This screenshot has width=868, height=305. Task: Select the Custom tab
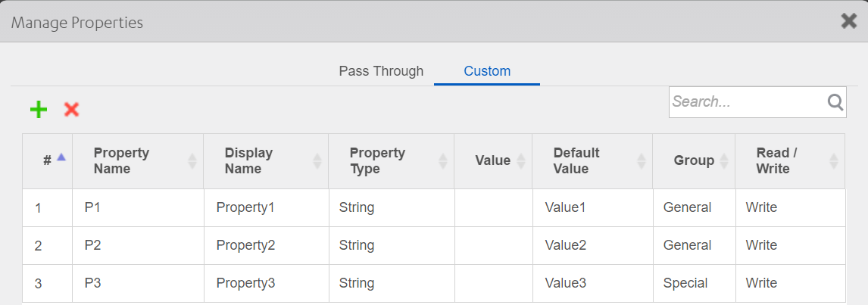tap(487, 71)
